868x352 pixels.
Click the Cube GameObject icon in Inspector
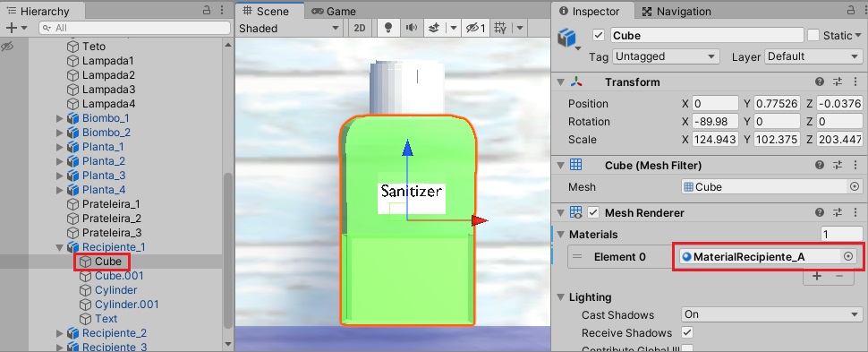click(566, 38)
